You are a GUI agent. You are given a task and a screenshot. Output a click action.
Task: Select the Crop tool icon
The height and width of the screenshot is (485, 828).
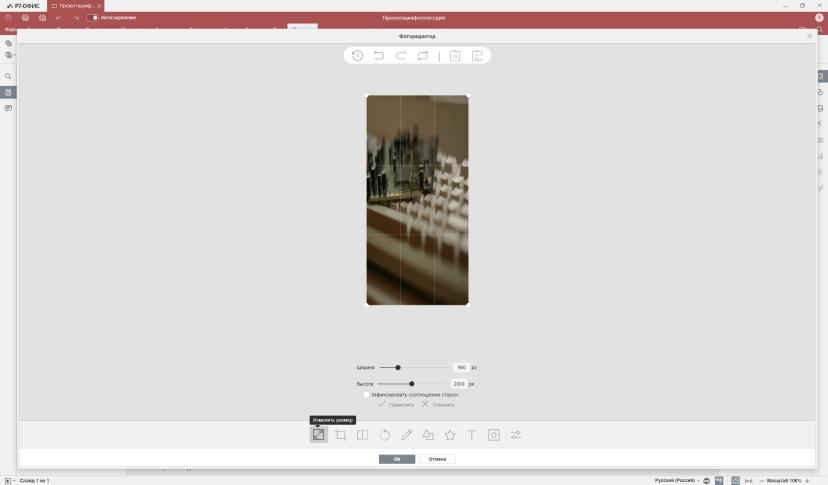(341, 435)
